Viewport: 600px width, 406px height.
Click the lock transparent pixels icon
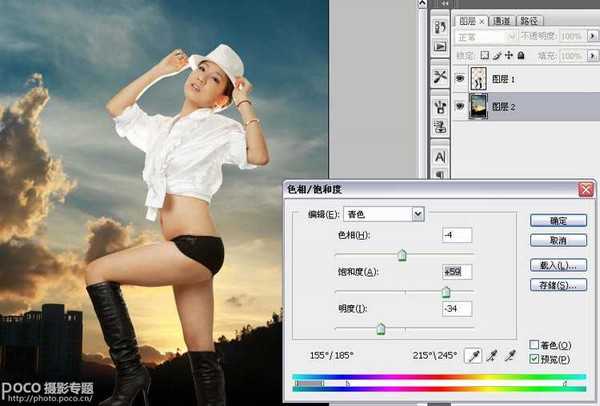(485, 55)
